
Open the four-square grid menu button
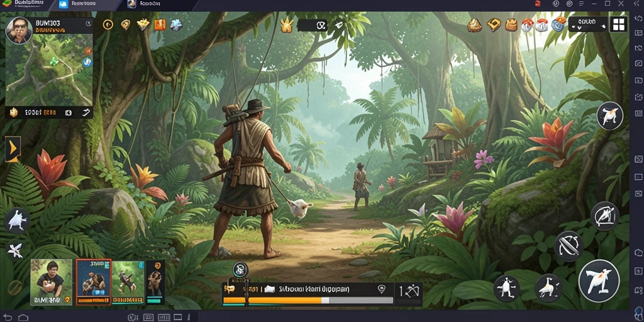tap(618, 25)
